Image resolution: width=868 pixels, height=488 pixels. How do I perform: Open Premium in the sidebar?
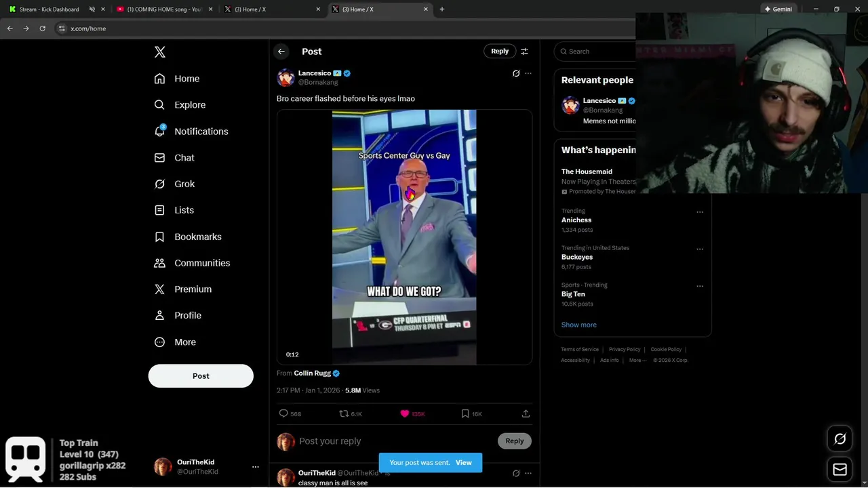(183, 289)
